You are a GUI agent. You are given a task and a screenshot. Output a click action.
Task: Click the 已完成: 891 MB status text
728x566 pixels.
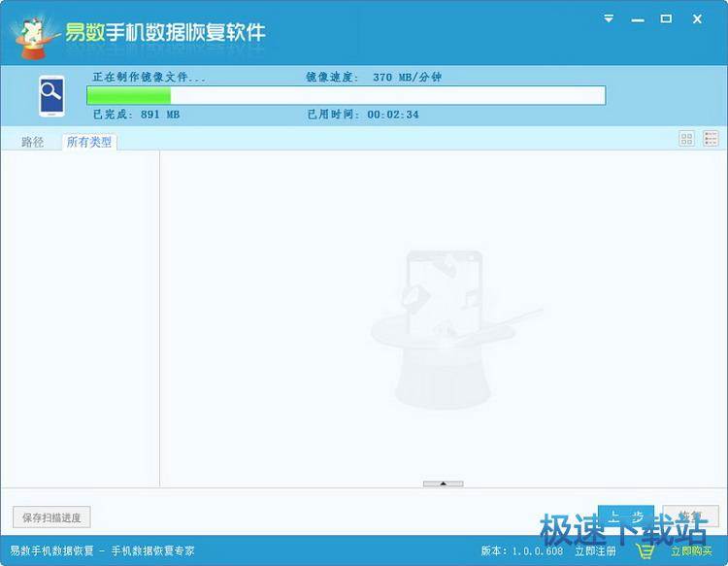(136, 115)
